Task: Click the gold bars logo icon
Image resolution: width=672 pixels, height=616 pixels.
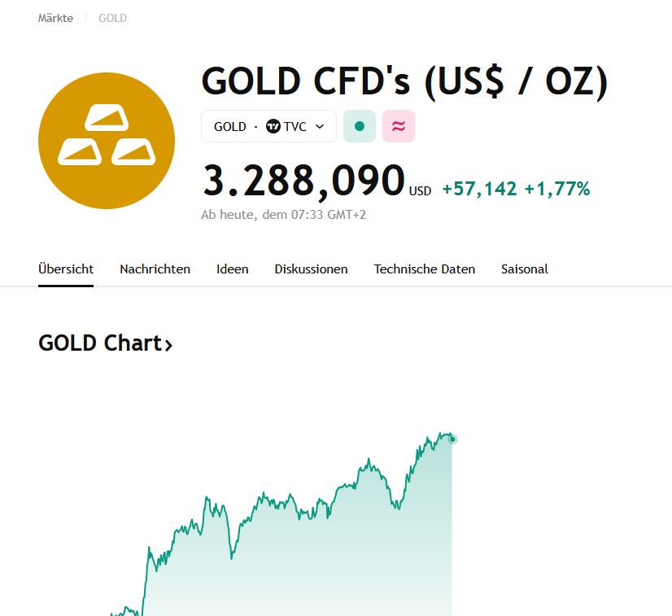Action: 107,141
